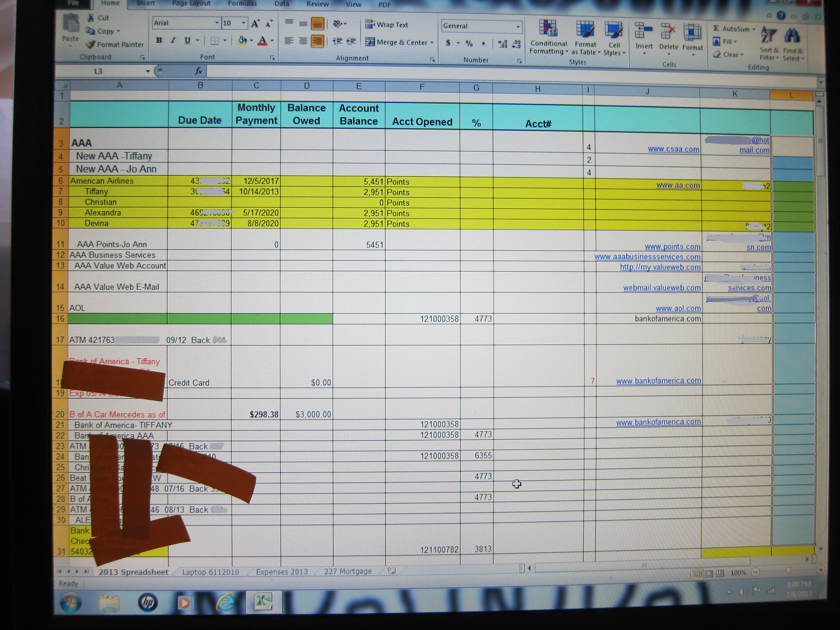Open the Fill Color dropdown arrow
Image resolution: width=840 pixels, height=630 pixels.
[x=252, y=41]
